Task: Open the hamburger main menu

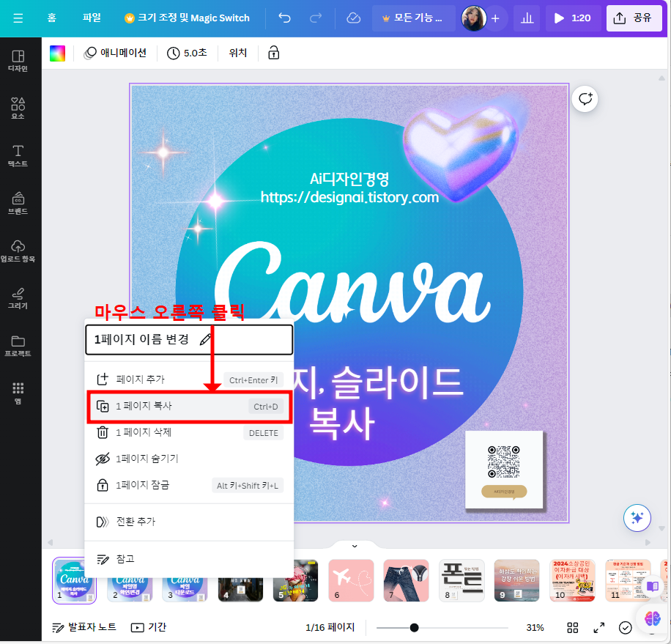Action: [x=18, y=18]
